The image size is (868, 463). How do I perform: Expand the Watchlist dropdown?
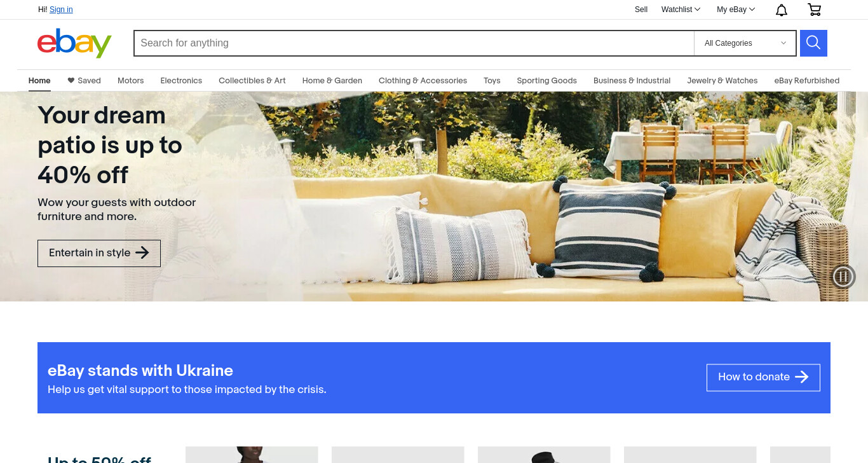tap(681, 10)
